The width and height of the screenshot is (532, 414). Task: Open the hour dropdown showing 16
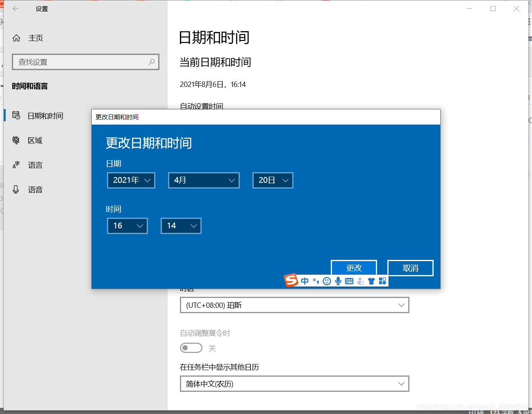click(x=127, y=226)
